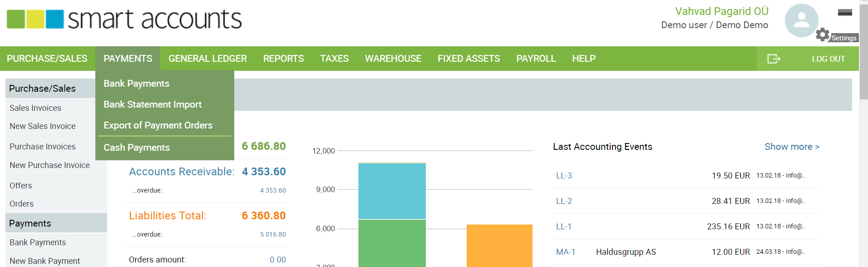Open accounting event LL-3

[x=564, y=176]
